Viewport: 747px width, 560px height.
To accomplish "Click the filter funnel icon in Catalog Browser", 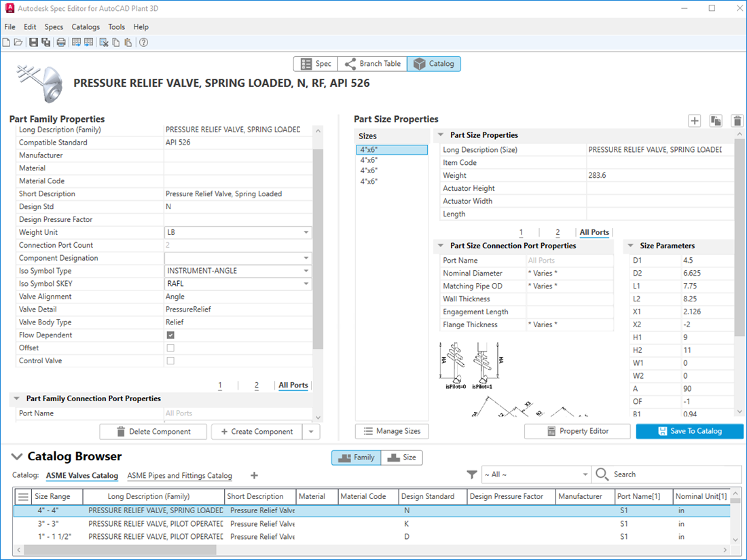I will tap(472, 474).
